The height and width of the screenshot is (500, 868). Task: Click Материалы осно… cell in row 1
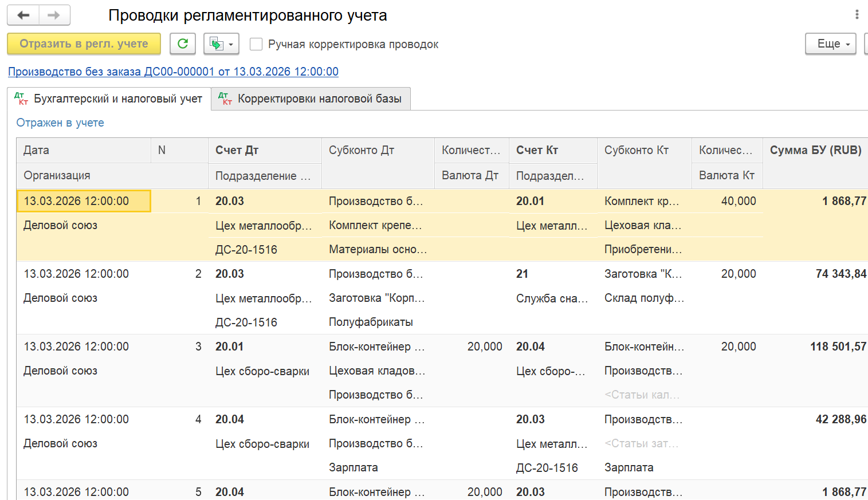click(378, 249)
